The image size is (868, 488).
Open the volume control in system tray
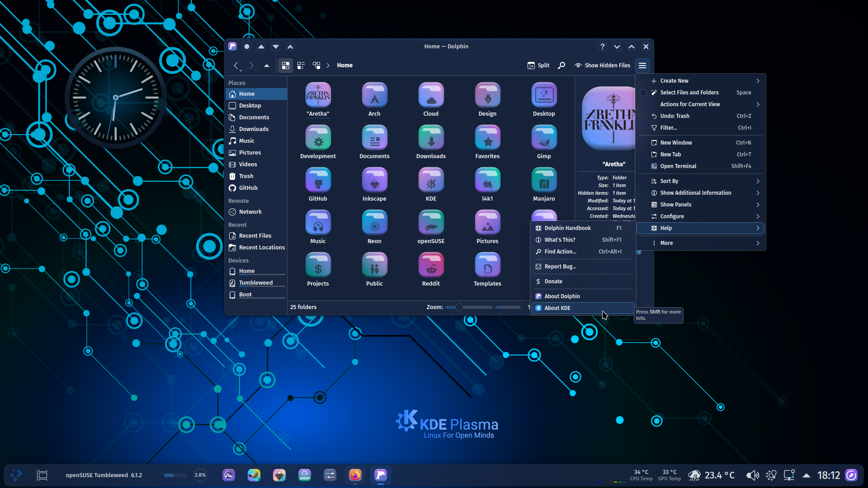tap(752, 475)
